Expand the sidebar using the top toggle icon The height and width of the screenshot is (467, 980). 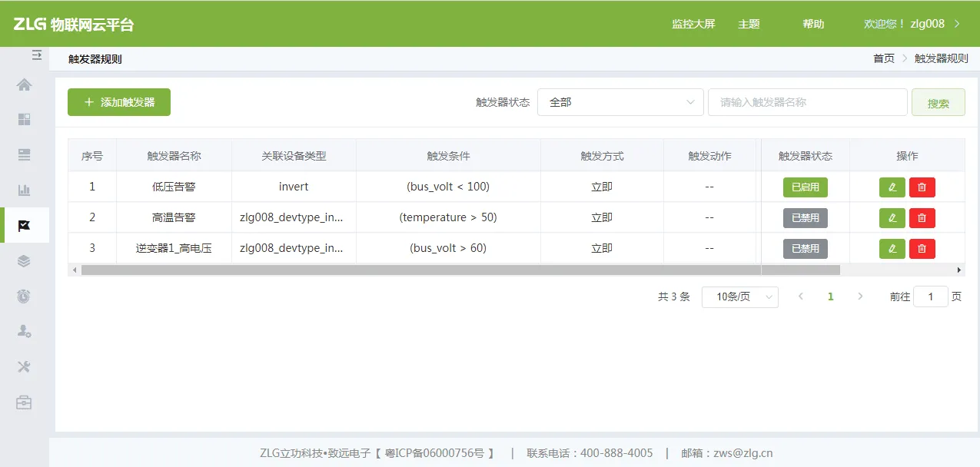point(36,55)
